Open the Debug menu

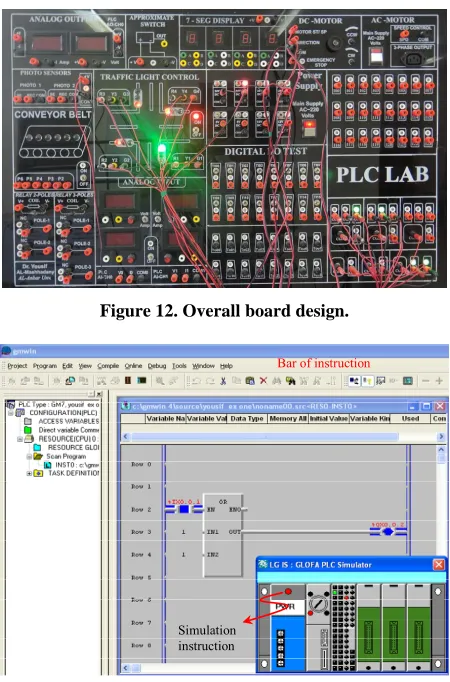pyautogui.click(x=157, y=366)
